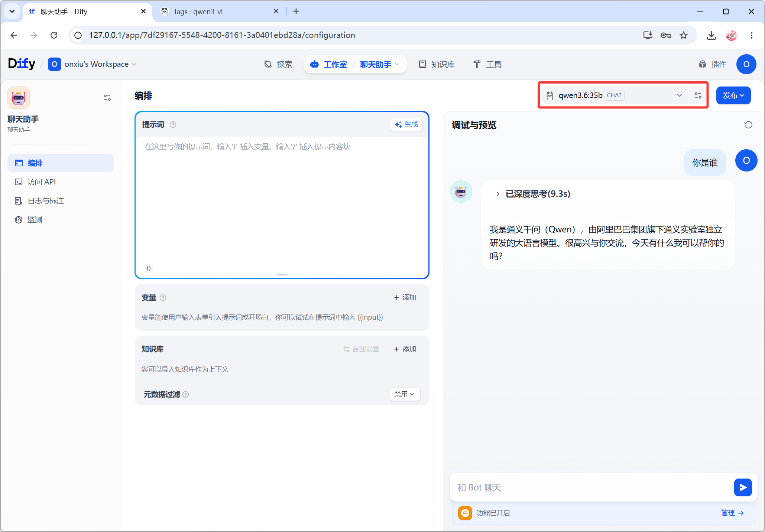765x532 pixels.
Task: Click the address bar URL
Action: pos(222,35)
